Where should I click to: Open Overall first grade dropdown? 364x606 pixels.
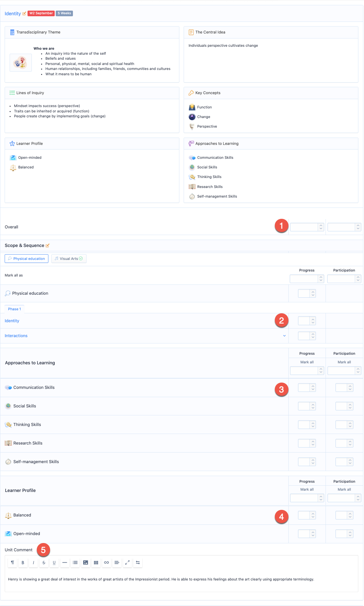(x=307, y=227)
